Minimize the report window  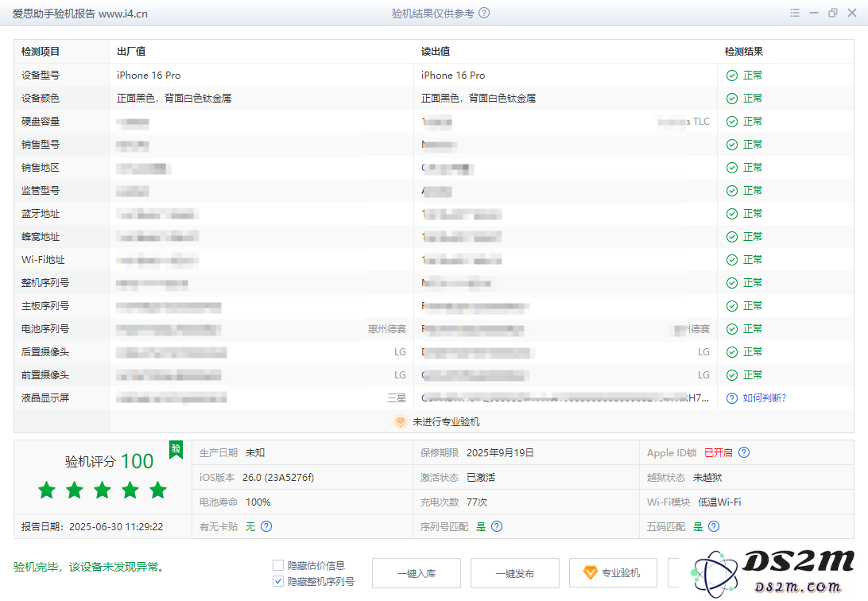(x=814, y=13)
